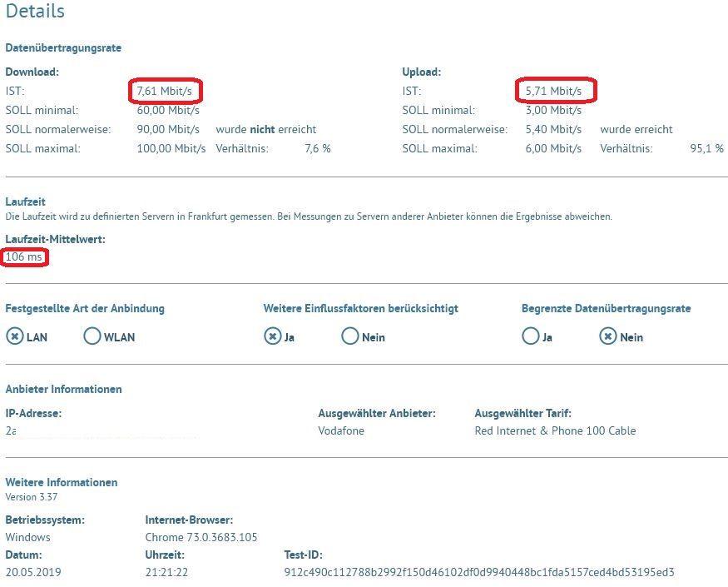
Task: Select 'Ja' under Begrenzte Datenübertragungsrate
Action: point(531,336)
